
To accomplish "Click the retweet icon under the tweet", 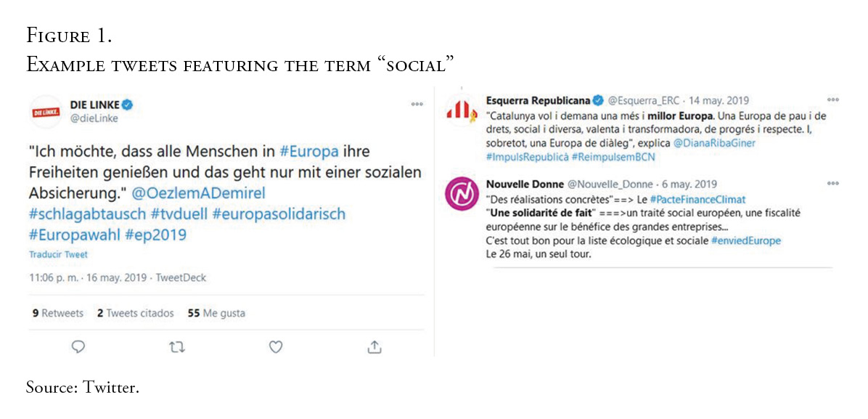I will pyautogui.click(x=176, y=347).
